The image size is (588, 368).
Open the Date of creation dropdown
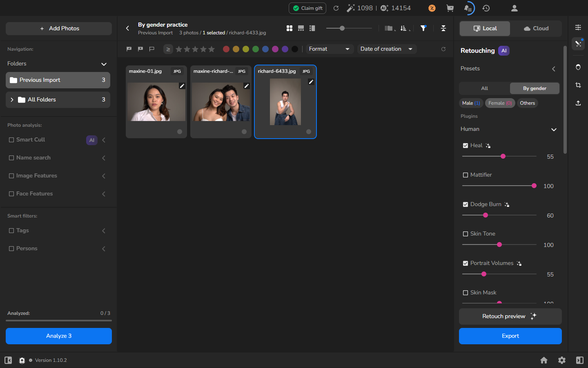(x=387, y=49)
